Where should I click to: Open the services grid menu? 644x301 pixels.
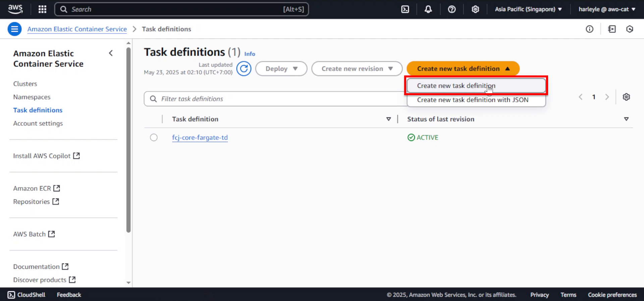42,9
